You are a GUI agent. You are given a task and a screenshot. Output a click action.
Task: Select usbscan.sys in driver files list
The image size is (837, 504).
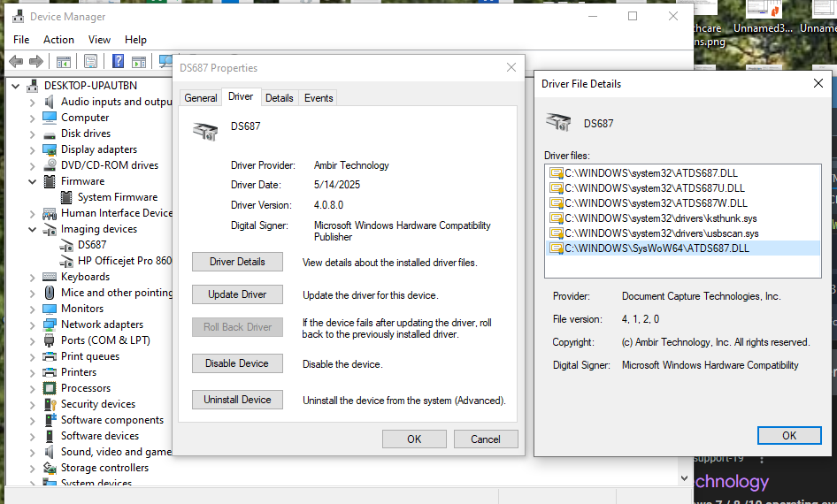click(x=661, y=233)
